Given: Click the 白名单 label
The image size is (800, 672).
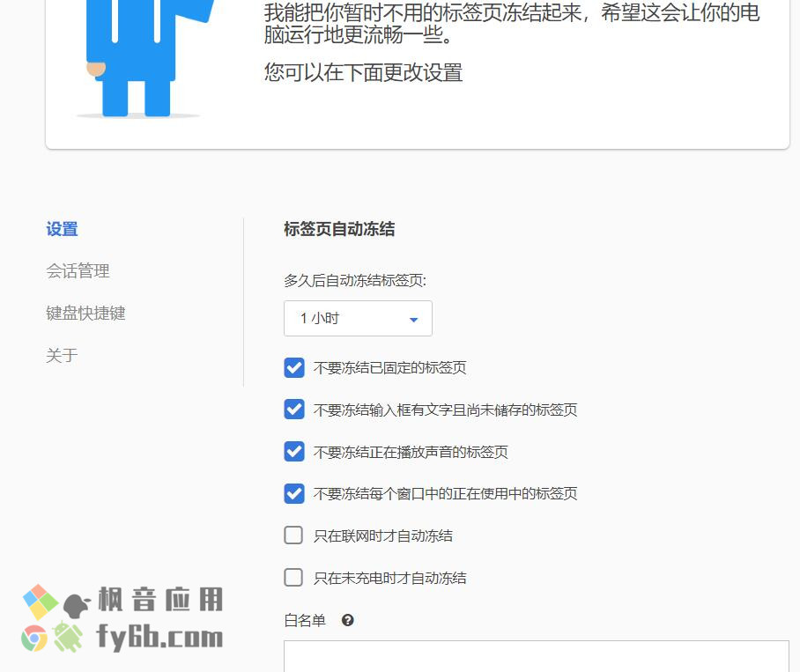Looking at the screenshot, I should pos(305,621).
